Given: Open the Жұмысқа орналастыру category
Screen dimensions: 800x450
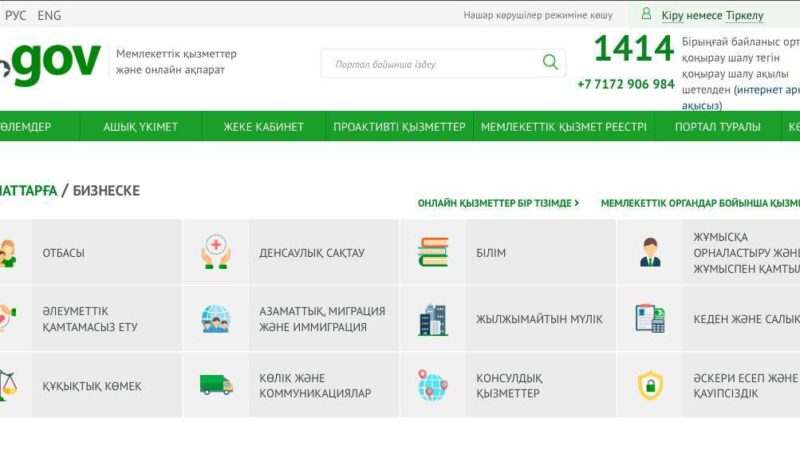Looking at the screenshot, I should 709,252.
